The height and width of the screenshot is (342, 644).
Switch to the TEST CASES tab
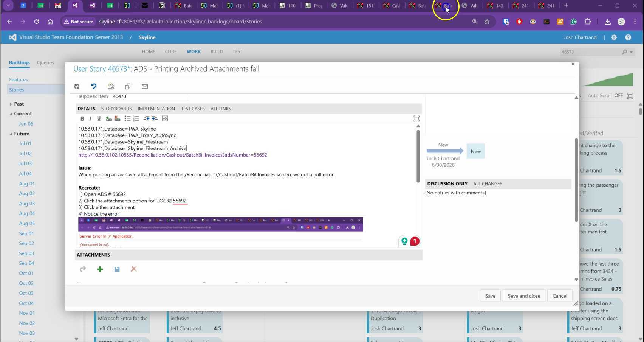[193, 109]
